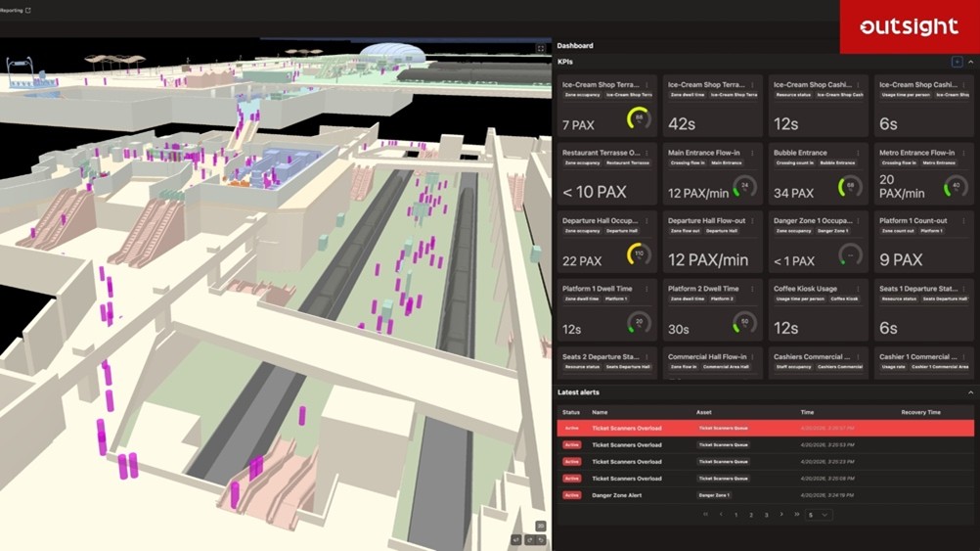
Task: Sort alerts by Recovery Time column header
Action: click(920, 412)
